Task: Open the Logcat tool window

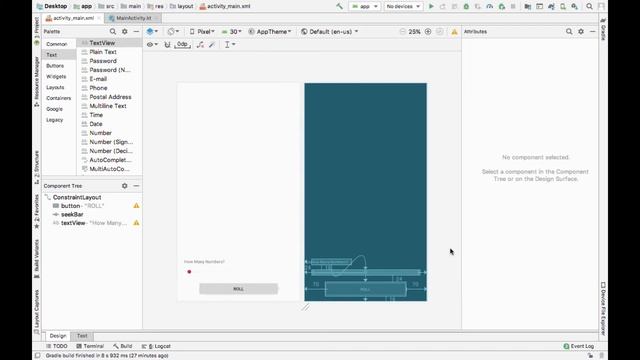Action: [156, 346]
